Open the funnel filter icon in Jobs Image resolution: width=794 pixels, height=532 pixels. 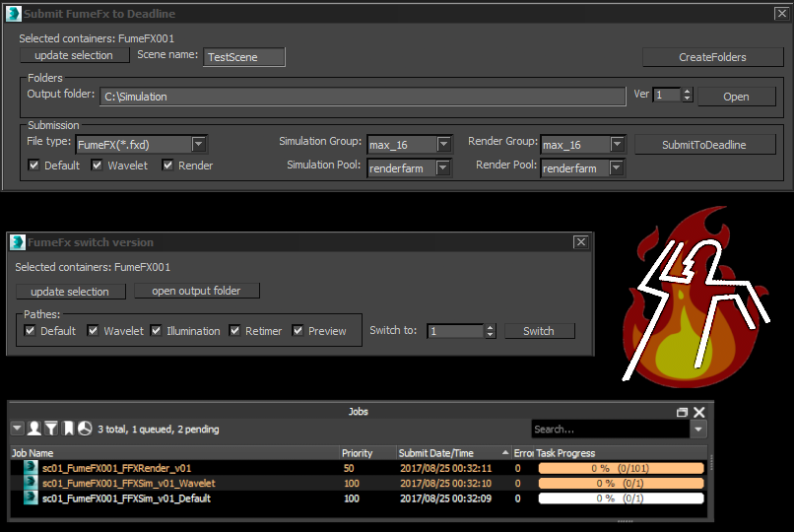point(51,429)
